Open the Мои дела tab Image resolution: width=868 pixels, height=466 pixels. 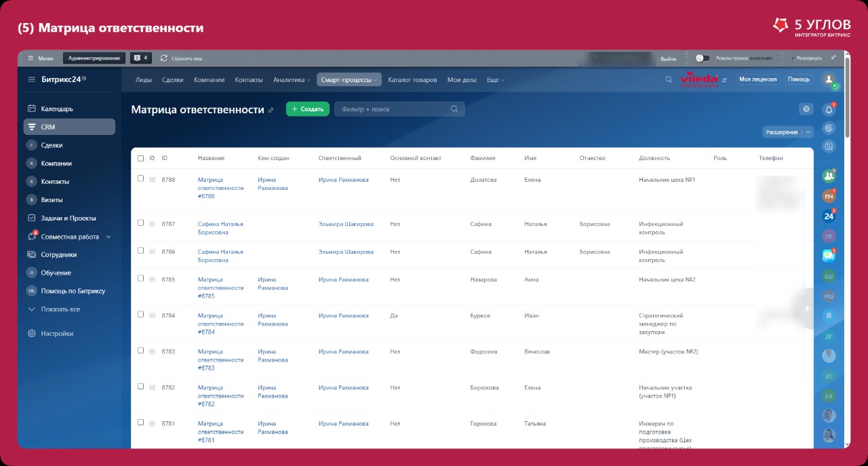click(462, 80)
